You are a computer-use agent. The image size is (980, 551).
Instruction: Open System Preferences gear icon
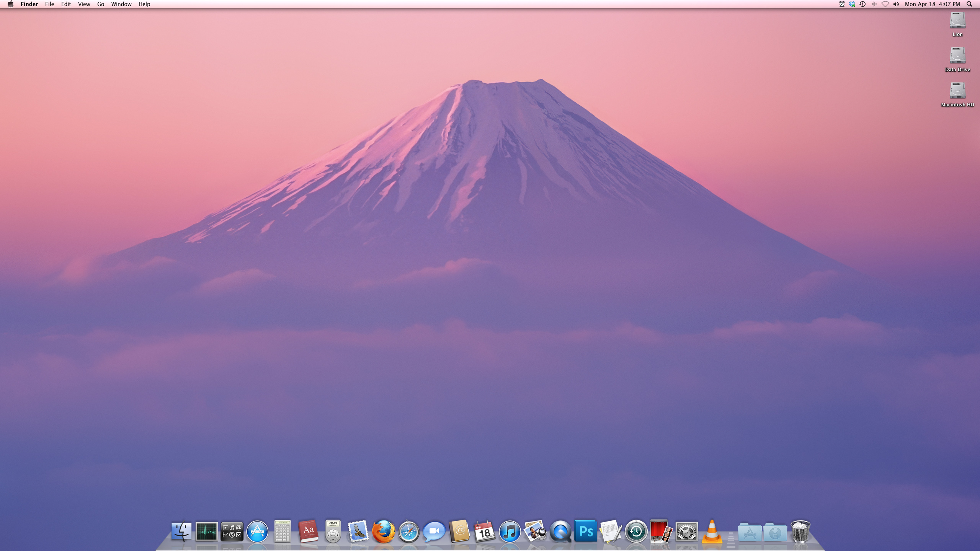tap(686, 531)
